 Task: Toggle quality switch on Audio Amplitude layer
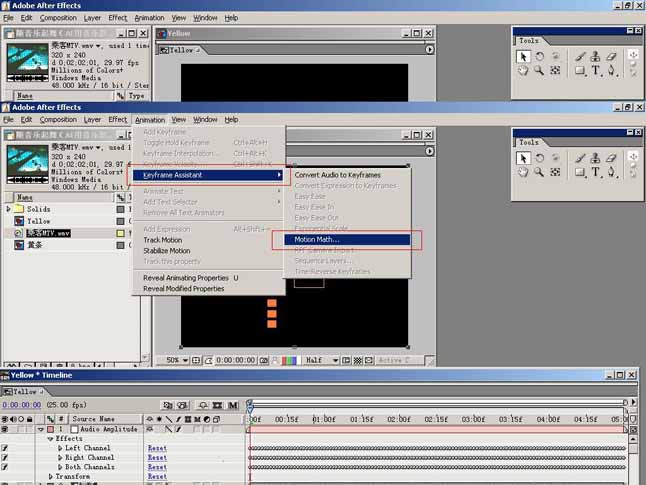(169, 429)
